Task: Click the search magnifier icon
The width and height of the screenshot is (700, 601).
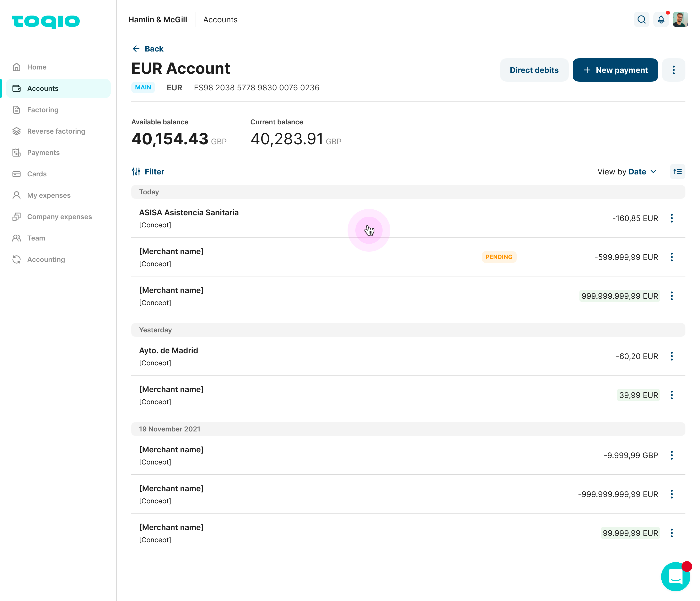Action: pyautogui.click(x=641, y=20)
